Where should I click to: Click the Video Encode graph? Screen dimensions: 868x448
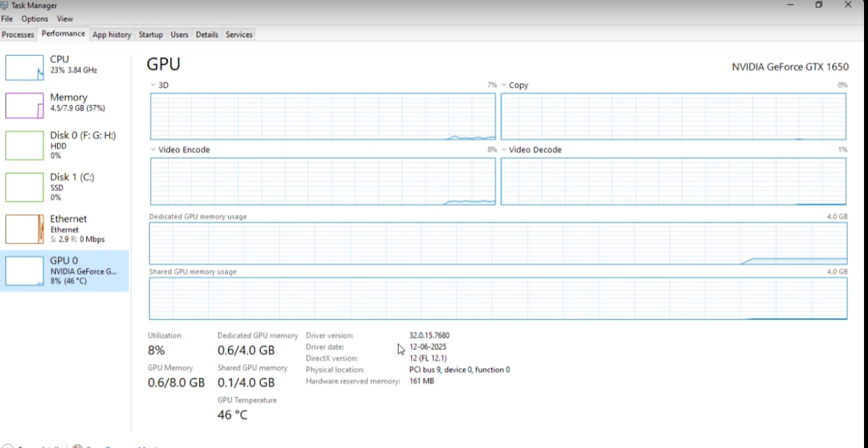tap(322, 181)
